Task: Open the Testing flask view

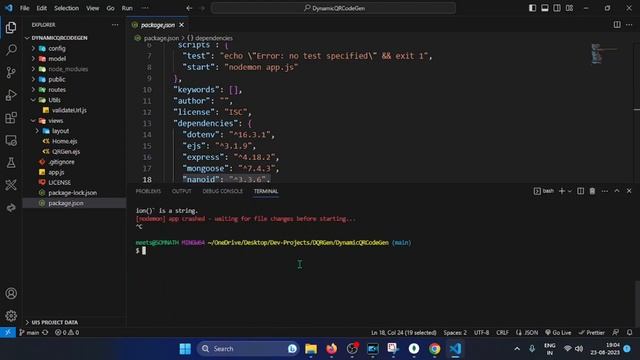Action: 11,163
